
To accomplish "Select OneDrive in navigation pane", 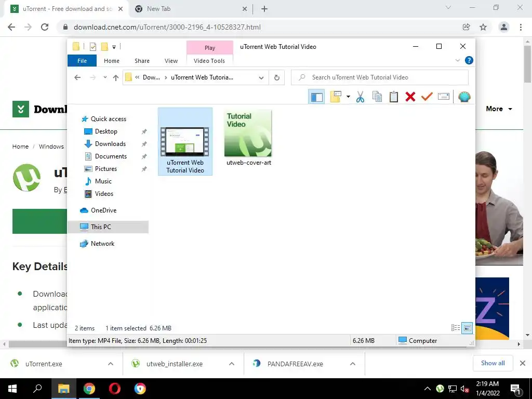I will pos(103,210).
